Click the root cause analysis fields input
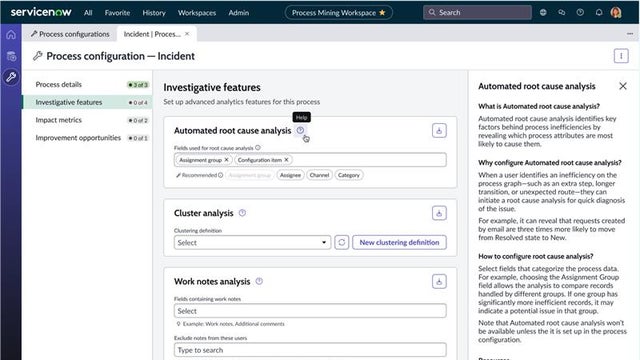Viewport: 640px width, 360px height. coord(310,160)
